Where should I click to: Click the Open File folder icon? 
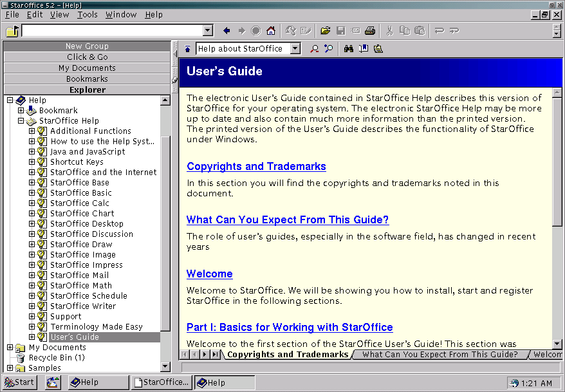point(326,30)
